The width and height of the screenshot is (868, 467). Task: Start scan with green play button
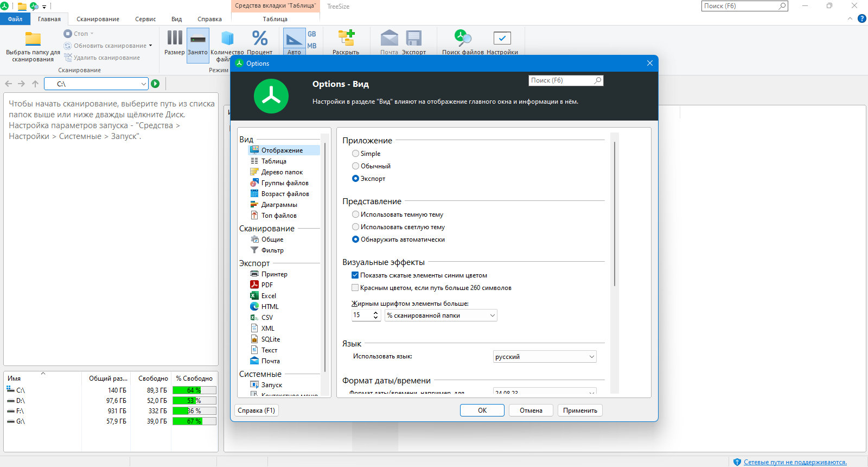click(x=155, y=84)
